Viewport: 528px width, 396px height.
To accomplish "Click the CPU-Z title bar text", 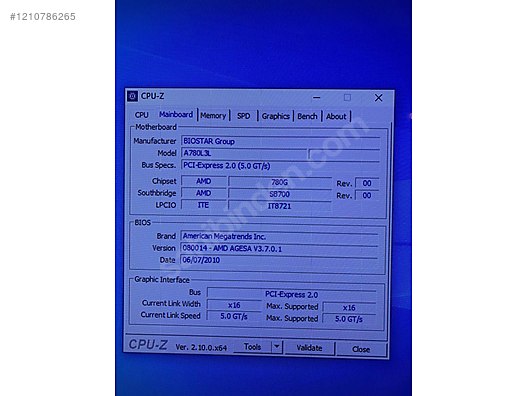I will [x=153, y=96].
